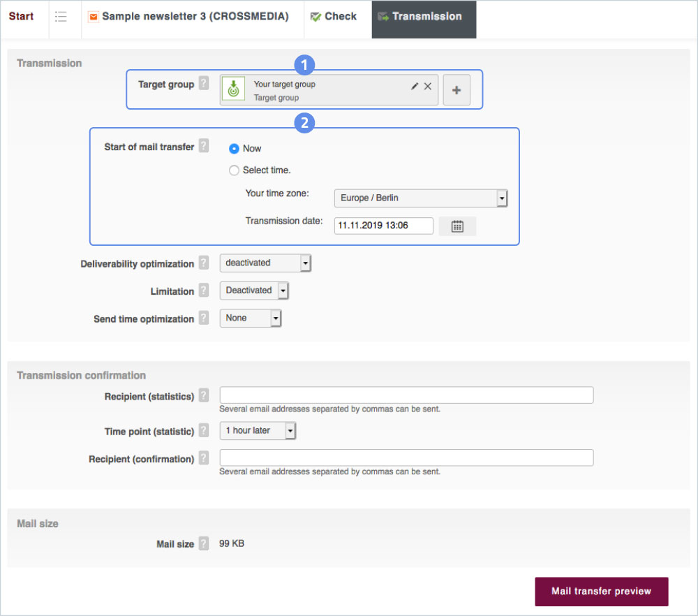
Task: Click help icon beside Mail size
Action: (x=203, y=543)
